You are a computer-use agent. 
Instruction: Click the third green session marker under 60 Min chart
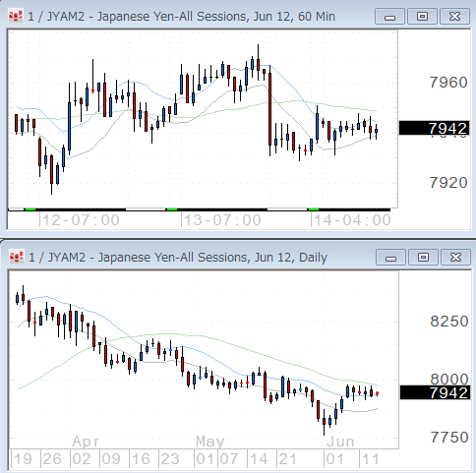pos(314,209)
